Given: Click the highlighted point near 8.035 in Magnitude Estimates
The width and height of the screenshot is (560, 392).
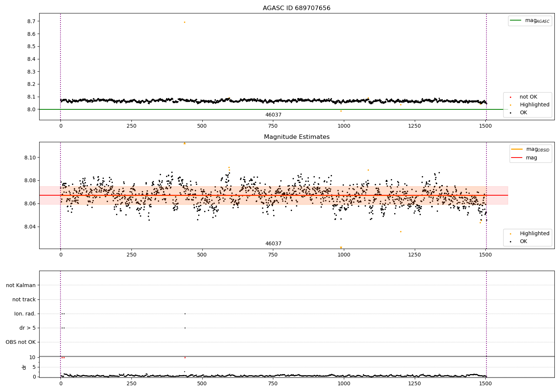Looking at the screenshot, I should click(401, 232).
